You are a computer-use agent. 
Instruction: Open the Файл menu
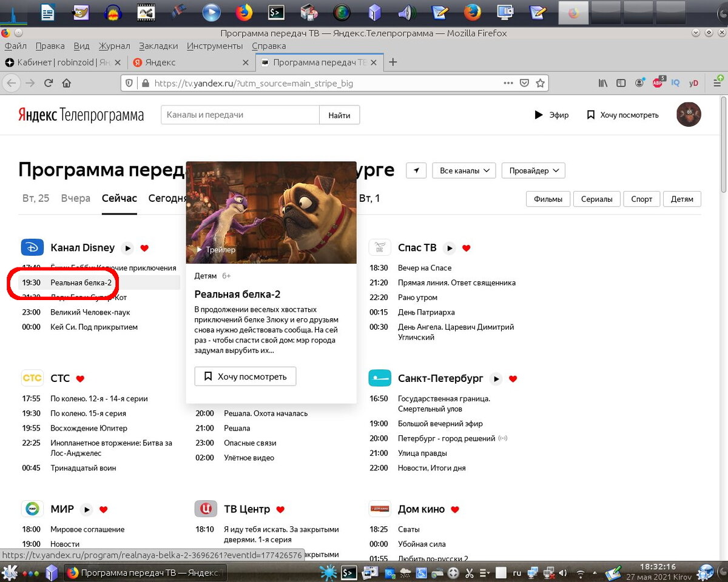(x=15, y=45)
